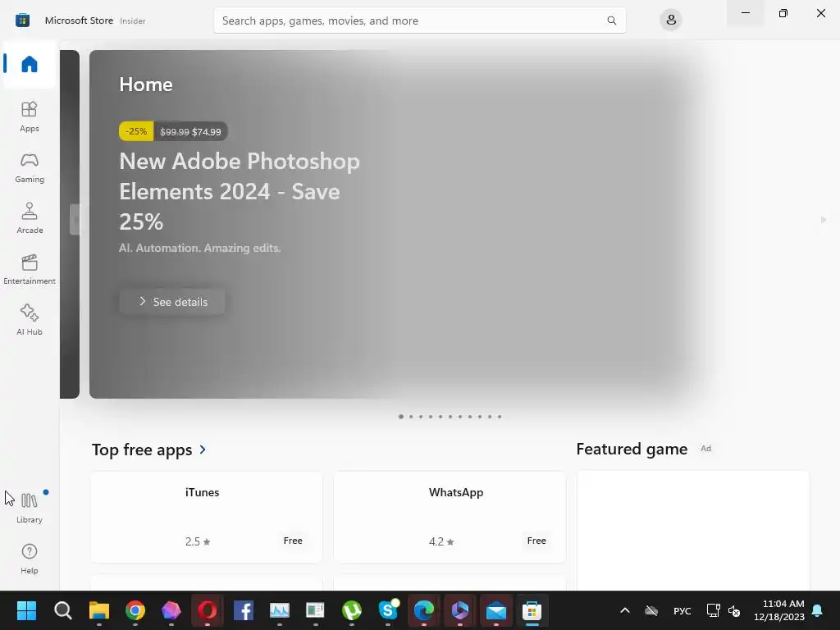Click the -25% discount badge
This screenshot has height=630, width=840.
point(136,131)
